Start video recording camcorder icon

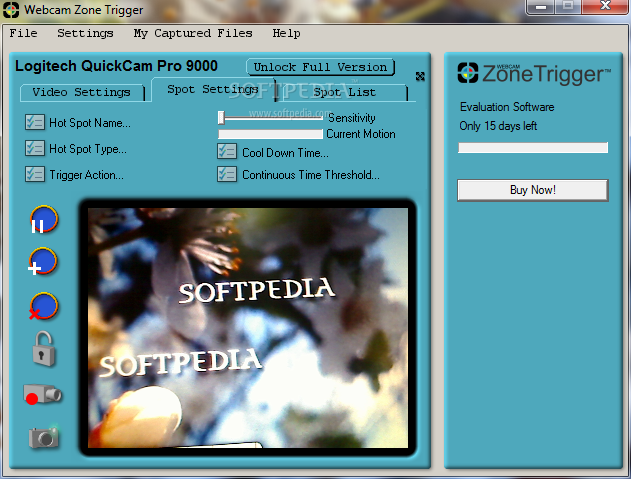coord(42,394)
